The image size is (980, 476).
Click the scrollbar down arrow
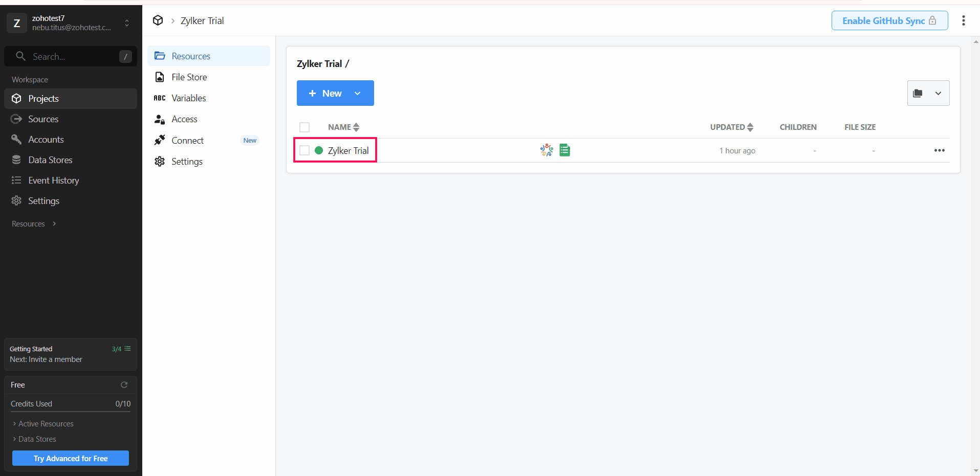coord(976,471)
